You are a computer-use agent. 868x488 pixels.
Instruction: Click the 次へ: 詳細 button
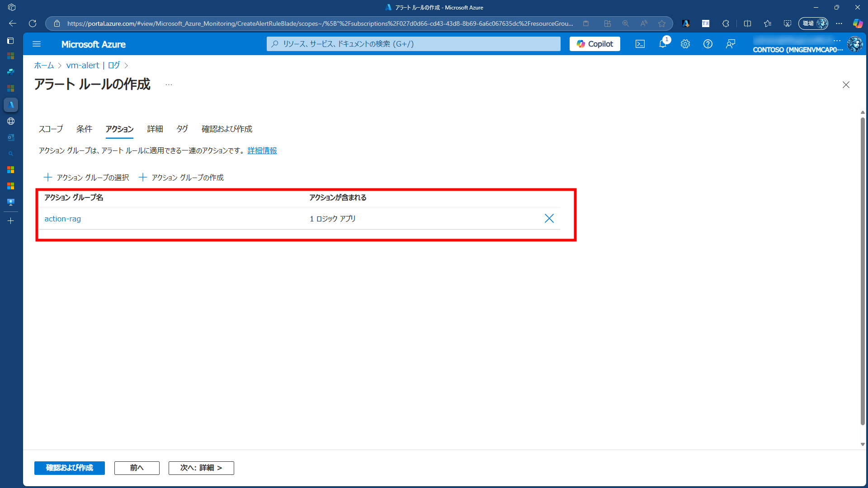pyautogui.click(x=201, y=468)
